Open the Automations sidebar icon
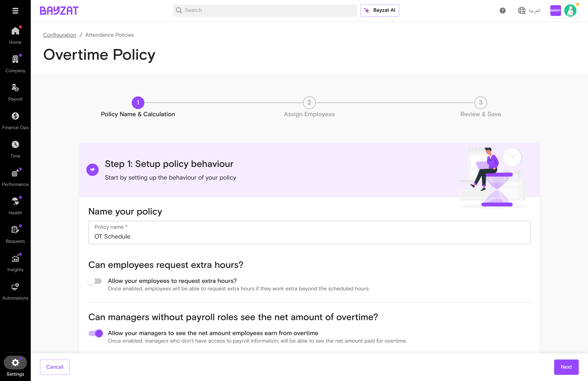The width and height of the screenshot is (588, 381). click(15, 287)
